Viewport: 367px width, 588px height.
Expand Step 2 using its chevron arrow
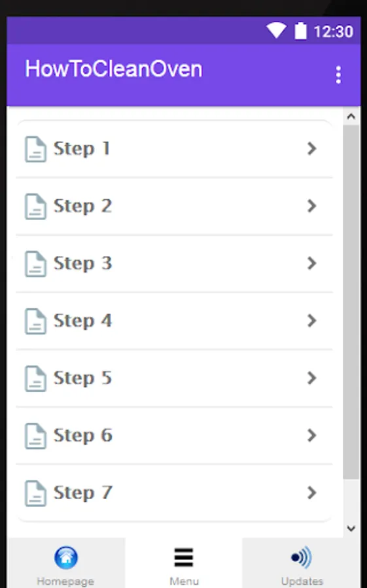pyautogui.click(x=311, y=206)
